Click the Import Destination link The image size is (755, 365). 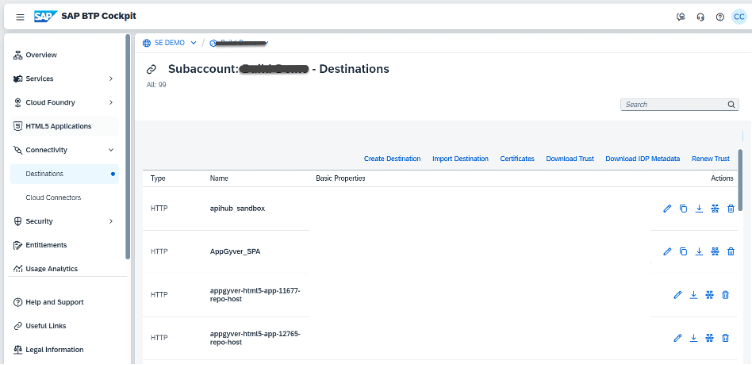pyautogui.click(x=460, y=159)
